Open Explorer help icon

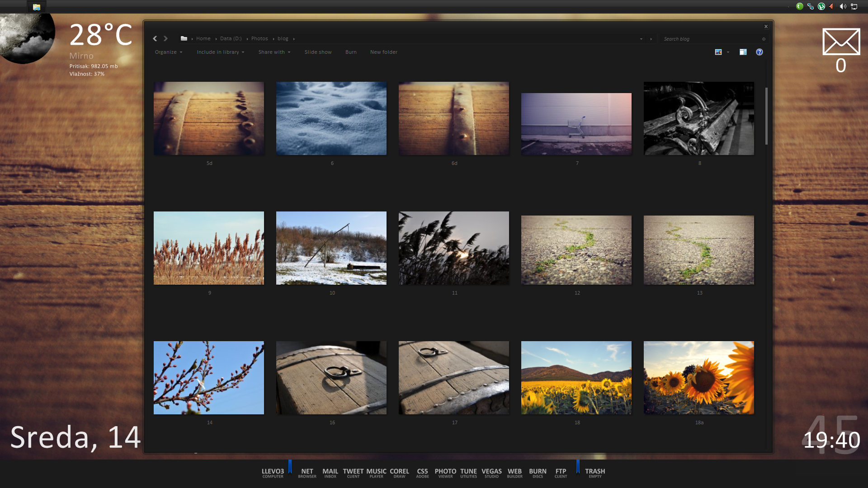(759, 52)
